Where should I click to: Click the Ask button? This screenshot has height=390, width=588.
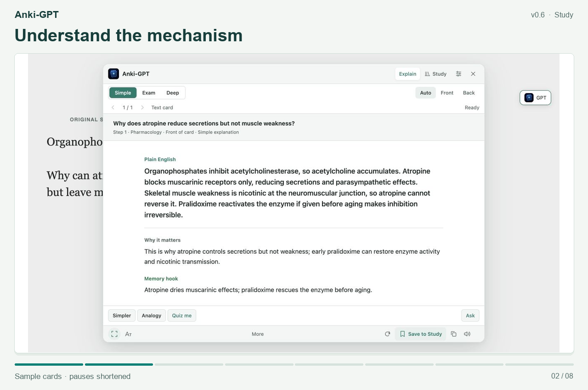click(470, 316)
